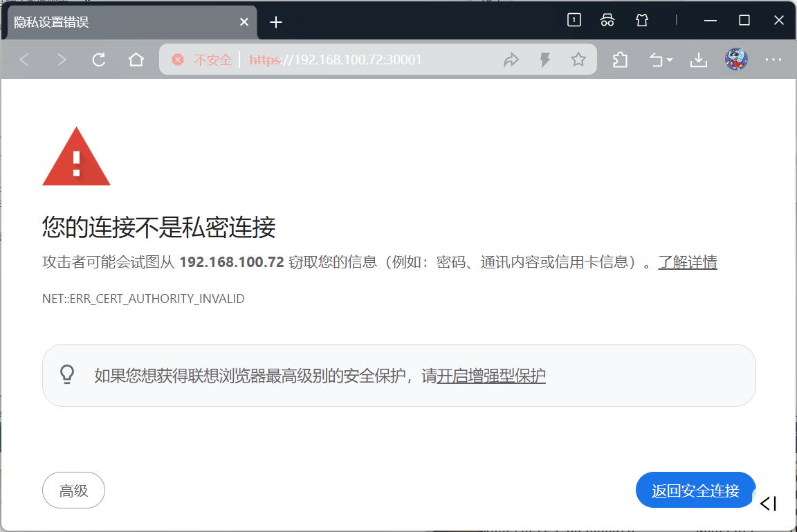Open the skin shirt icon

pyautogui.click(x=642, y=20)
